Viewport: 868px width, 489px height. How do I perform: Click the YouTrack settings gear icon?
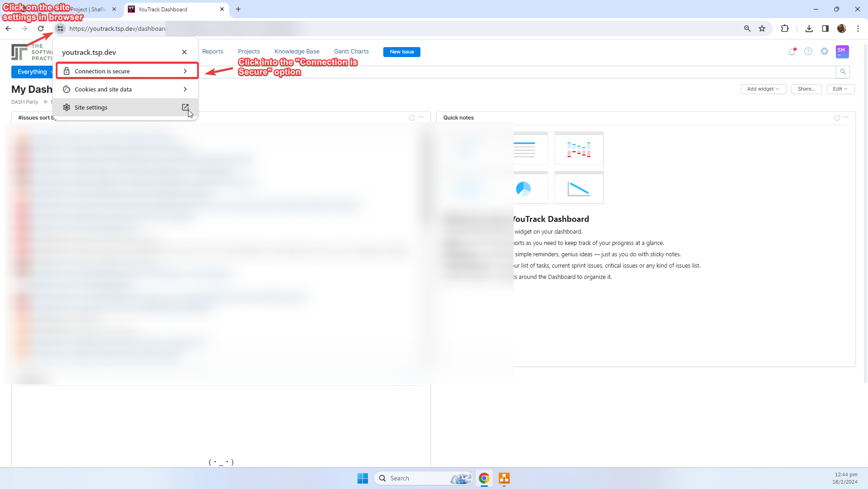coord(825,52)
